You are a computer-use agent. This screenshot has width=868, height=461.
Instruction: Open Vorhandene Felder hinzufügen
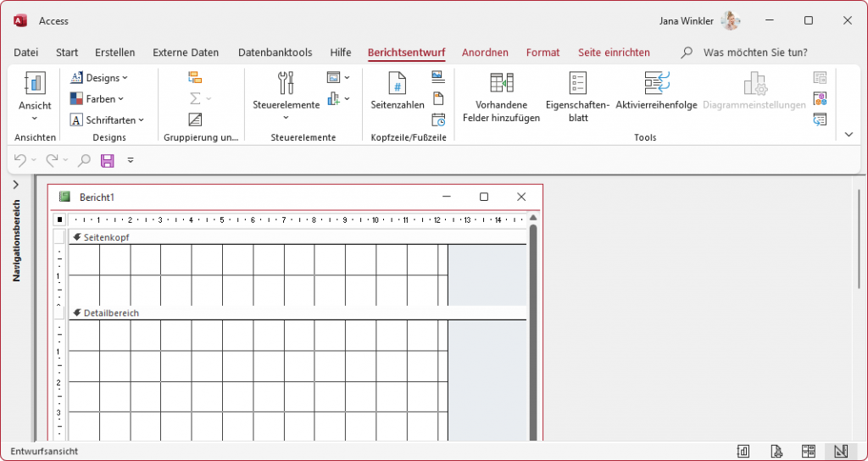(501, 97)
